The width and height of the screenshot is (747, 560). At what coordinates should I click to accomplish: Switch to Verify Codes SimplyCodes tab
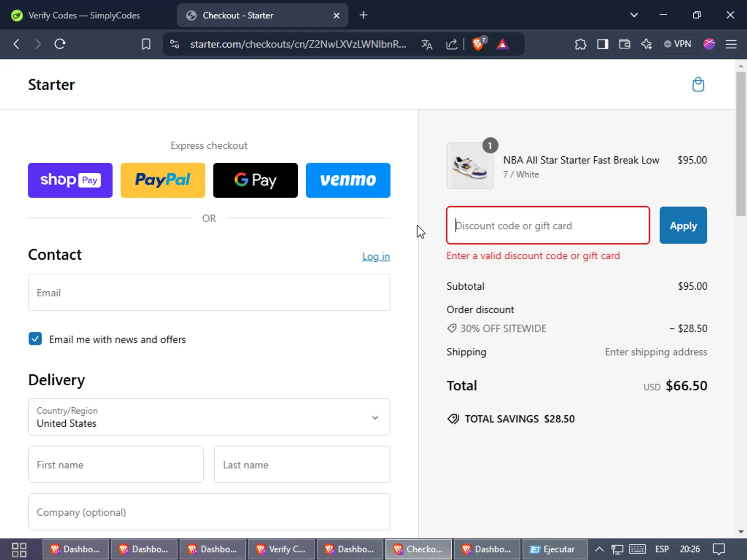(x=85, y=15)
